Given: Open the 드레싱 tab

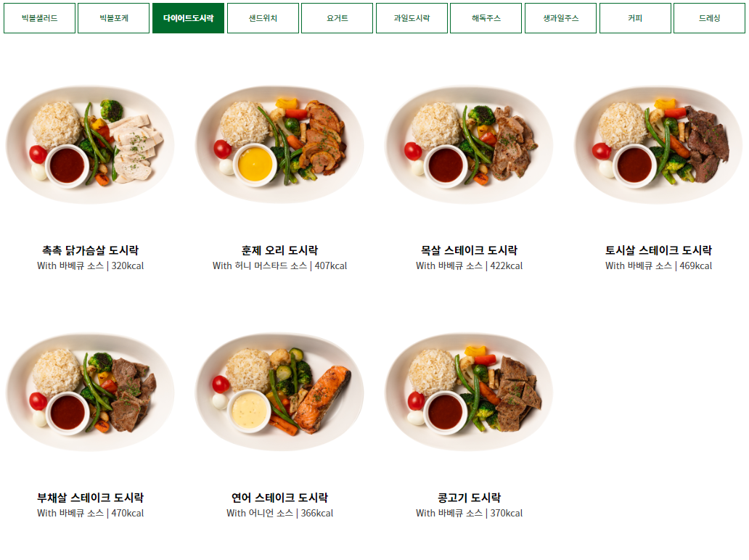Looking at the screenshot, I should click(709, 18).
